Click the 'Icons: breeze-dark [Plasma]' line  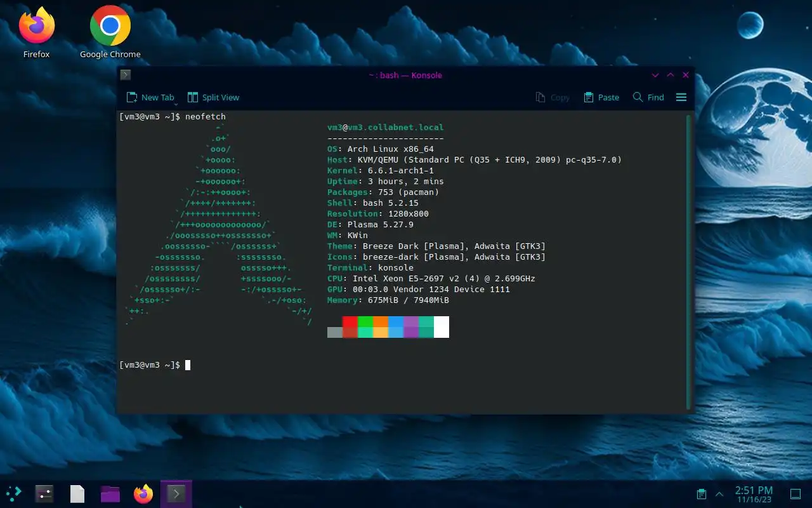[436, 257]
